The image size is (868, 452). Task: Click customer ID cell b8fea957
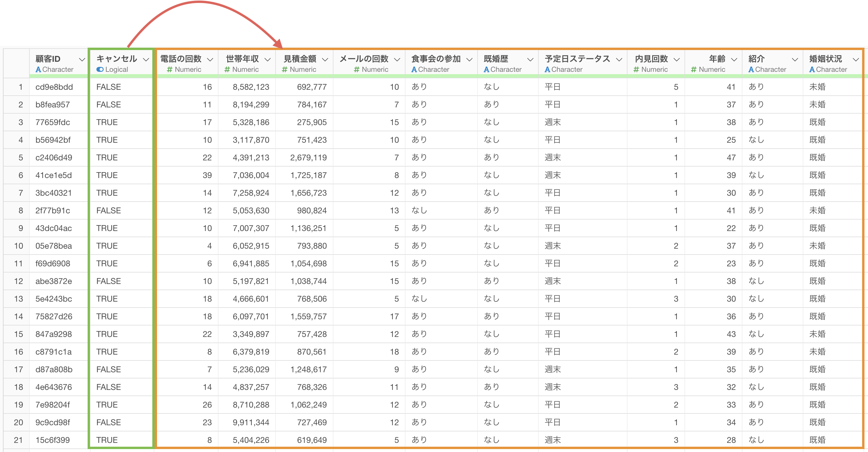(53, 104)
